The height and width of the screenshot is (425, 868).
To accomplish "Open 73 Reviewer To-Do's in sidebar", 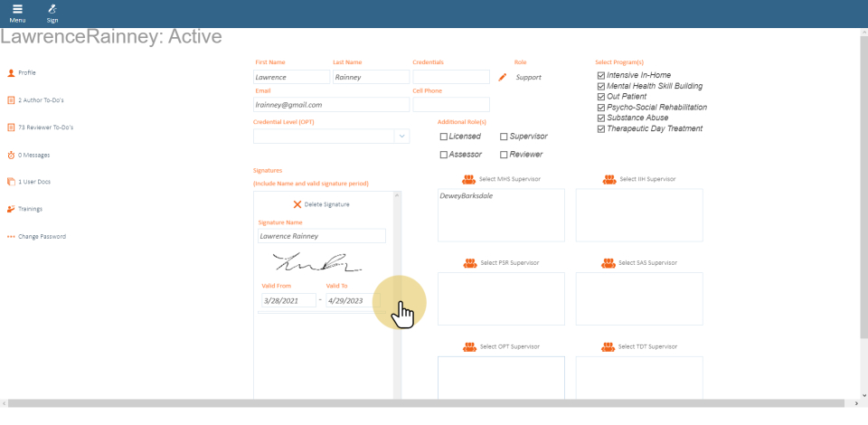I will pyautogui.click(x=45, y=127).
